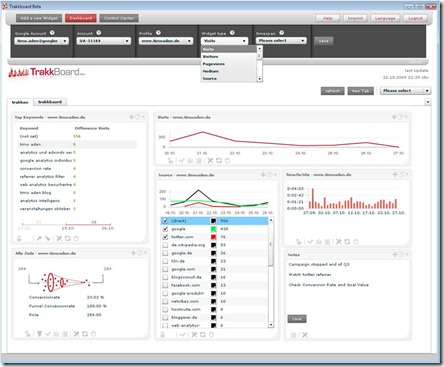Click tools icon in Notes widget

tap(305, 335)
